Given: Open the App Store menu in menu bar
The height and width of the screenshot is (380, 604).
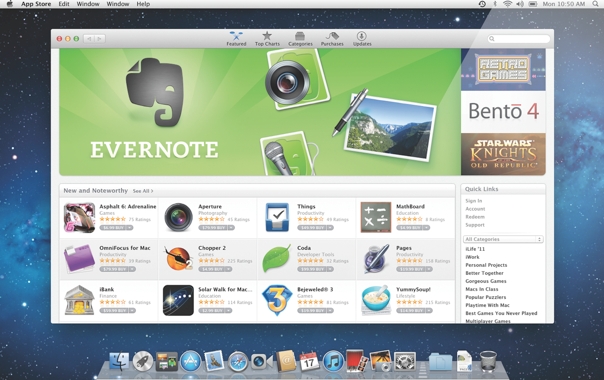Looking at the screenshot, I should pos(36,4).
